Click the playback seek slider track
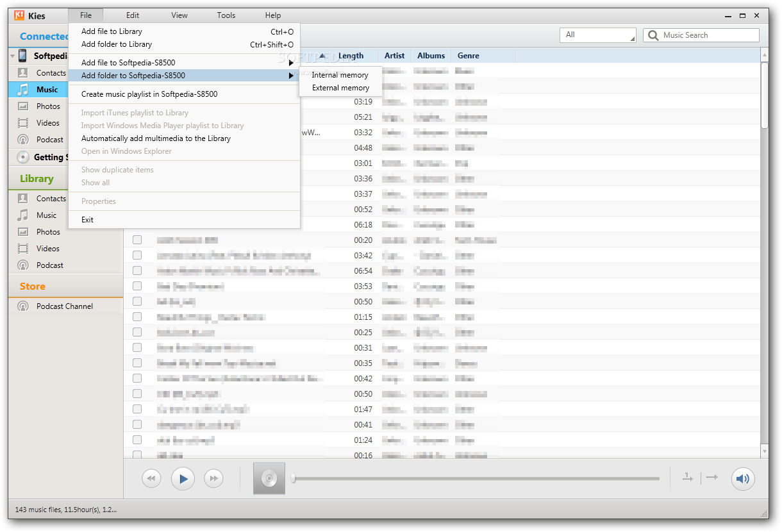 pyautogui.click(x=476, y=478)
